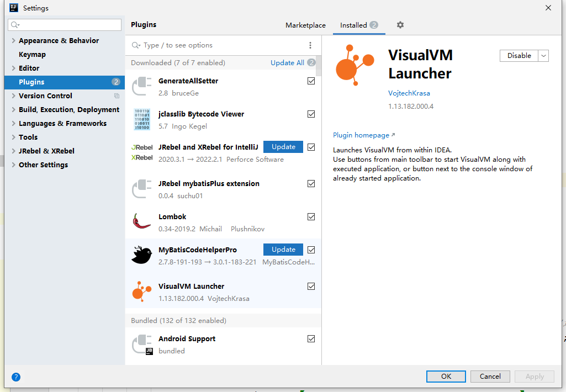Expand Build, Execution, Deployment node
566x392 pixels.
(13, 109)
